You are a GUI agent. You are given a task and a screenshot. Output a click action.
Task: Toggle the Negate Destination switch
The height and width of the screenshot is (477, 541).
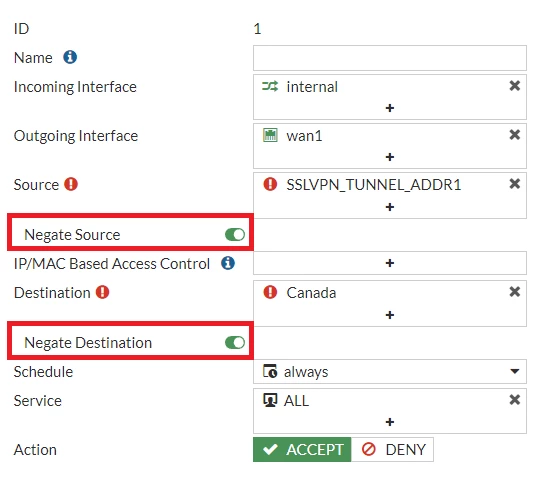click(235, 342)
